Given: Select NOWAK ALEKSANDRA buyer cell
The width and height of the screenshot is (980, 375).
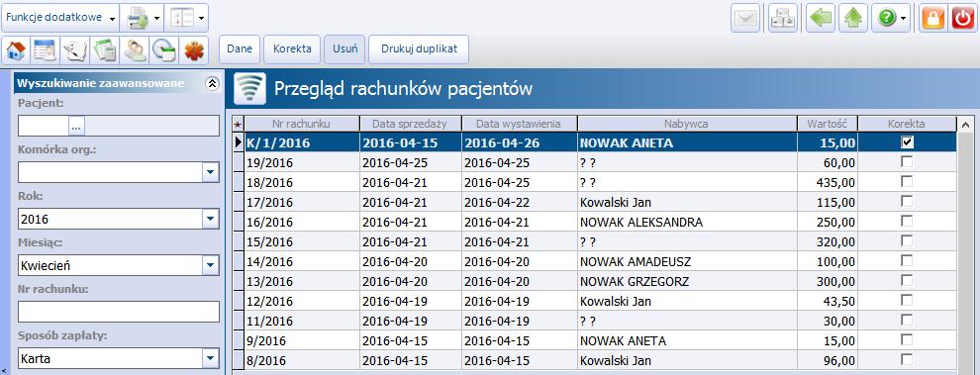Looking at the screenshot, I should (687, 222).
